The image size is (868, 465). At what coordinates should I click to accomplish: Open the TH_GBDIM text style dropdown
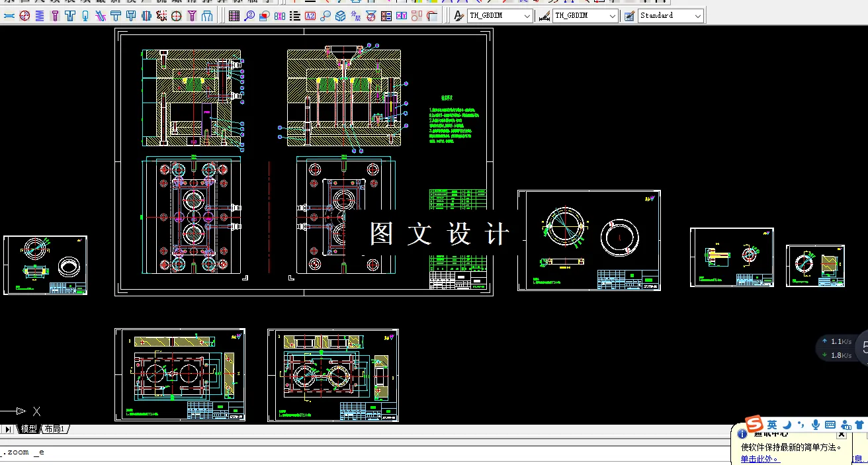click(499, 15)
